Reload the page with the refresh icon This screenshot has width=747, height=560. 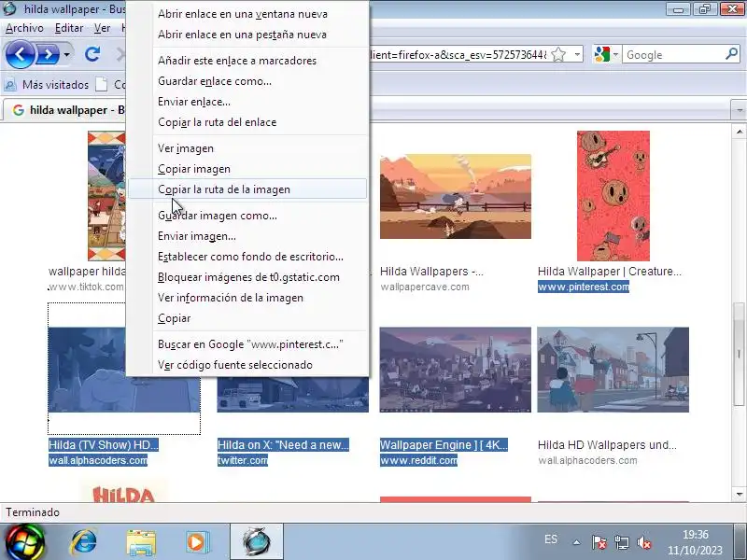pyautogui.click(x=92, y=54)
